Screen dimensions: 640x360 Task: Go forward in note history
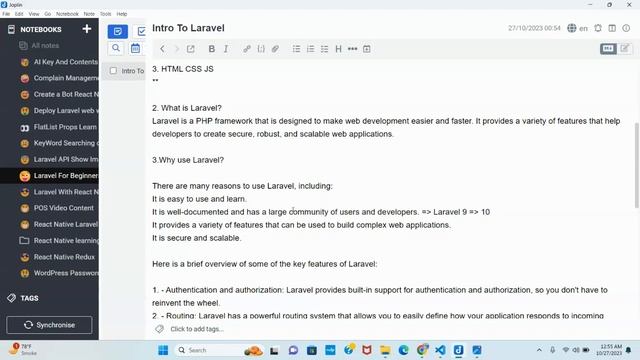pos(176,49)
